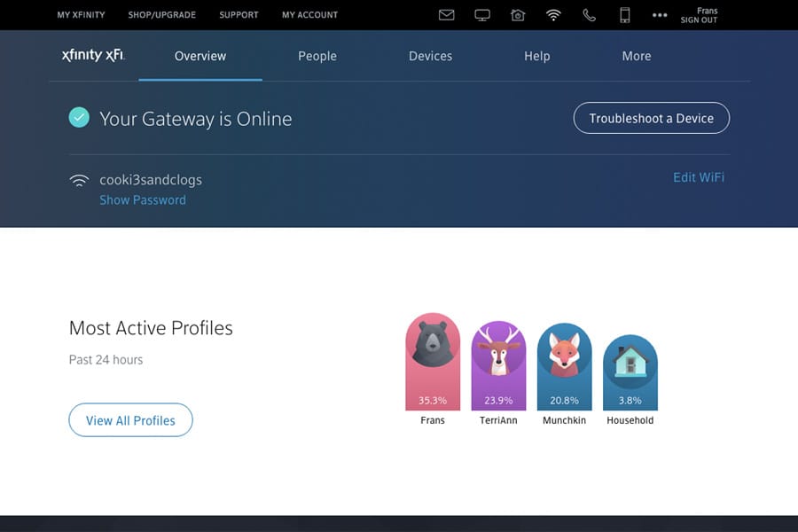Click the WiFi icon beside cooki3sandclogs
Image resolution: width=798 pixels, height=532 pixels.
tap(79, 180)
